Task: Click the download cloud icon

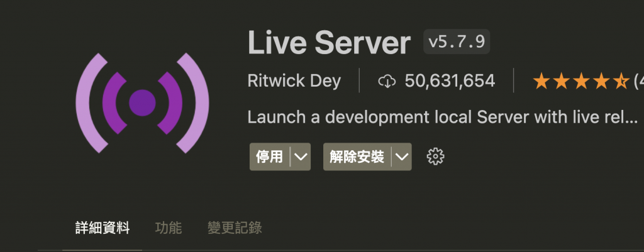Action: coord(387,81)
